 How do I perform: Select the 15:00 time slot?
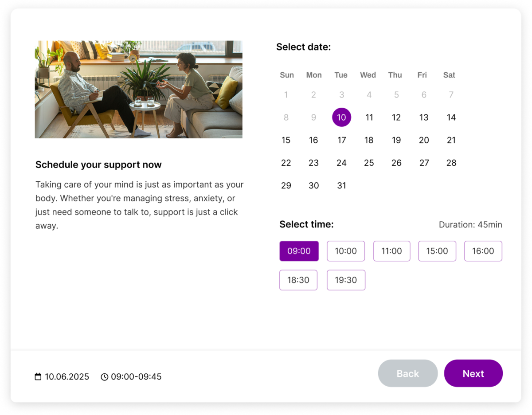(437, 251)
